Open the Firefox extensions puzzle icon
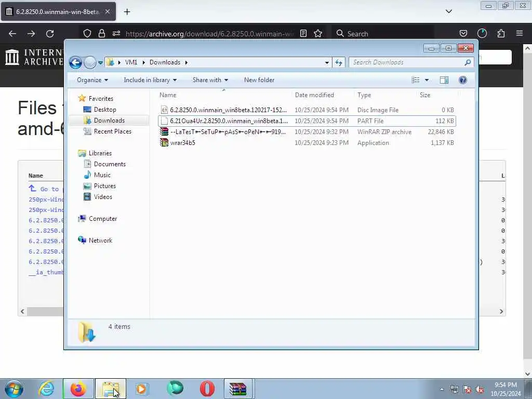Screen dimensions: 532x399 pos(501,33)
